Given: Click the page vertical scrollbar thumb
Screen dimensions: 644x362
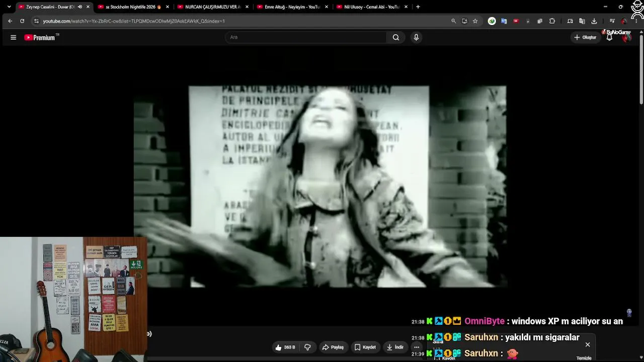Looking at the screenshot, I should click(641, 70).
